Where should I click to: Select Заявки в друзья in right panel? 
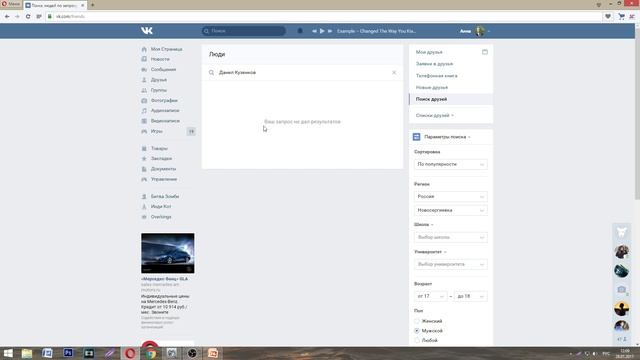(x=434, y=64)
